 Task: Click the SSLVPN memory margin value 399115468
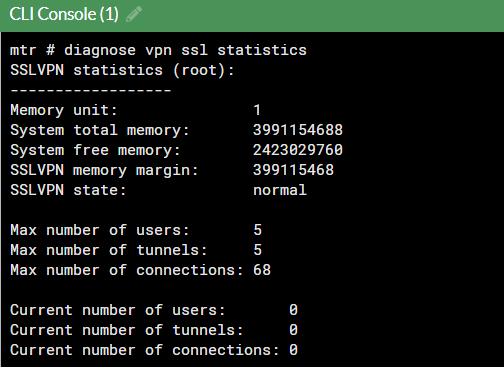pos(293,170)
